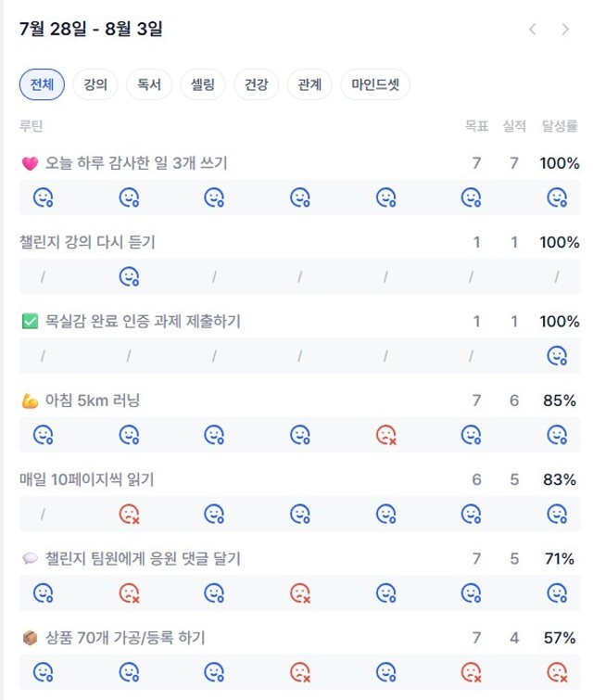Screen dimensions: 593x700
Task: Go to next week with right arrow
Action: click(x=565, y=30)
